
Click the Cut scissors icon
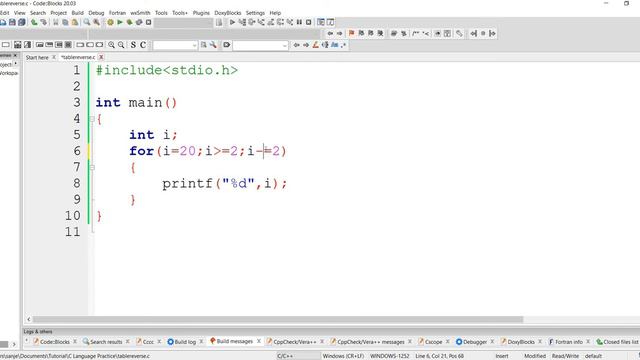tap(56, 22)
